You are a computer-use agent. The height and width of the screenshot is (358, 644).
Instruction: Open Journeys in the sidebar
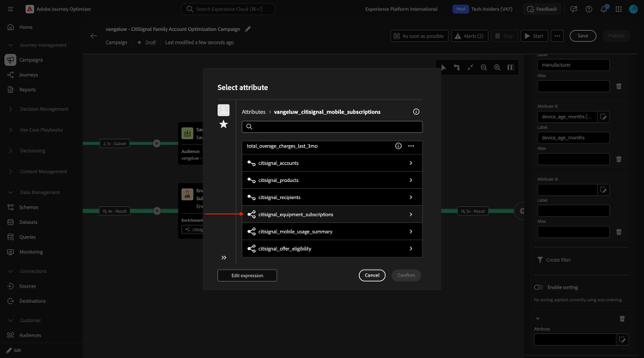[28, 75]
